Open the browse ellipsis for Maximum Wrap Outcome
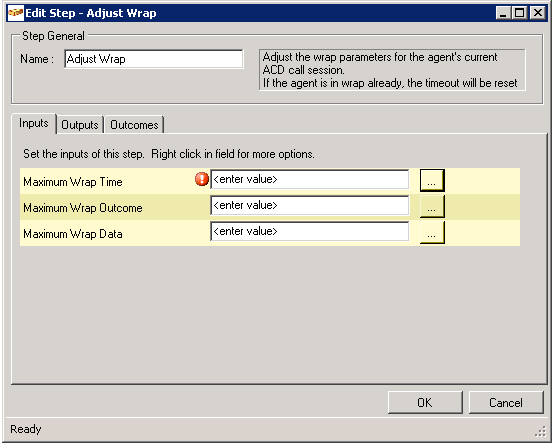 [x=432, y=206]
